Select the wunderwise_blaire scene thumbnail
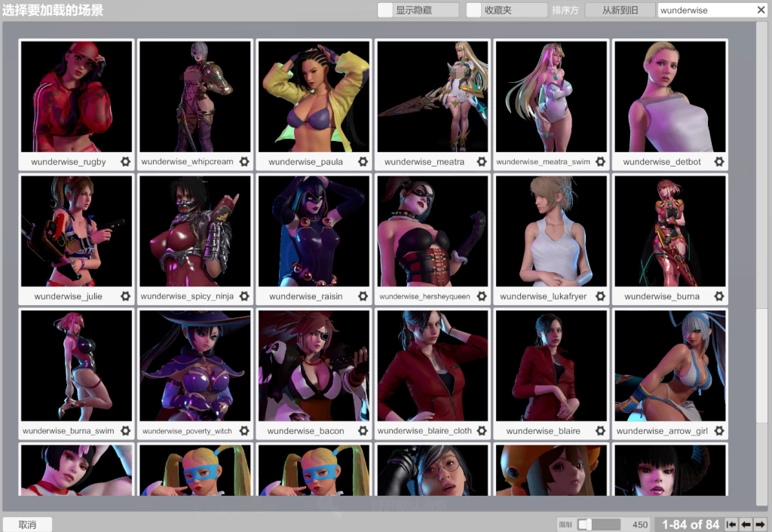772x532 pixels. click(x=550, y=365)
